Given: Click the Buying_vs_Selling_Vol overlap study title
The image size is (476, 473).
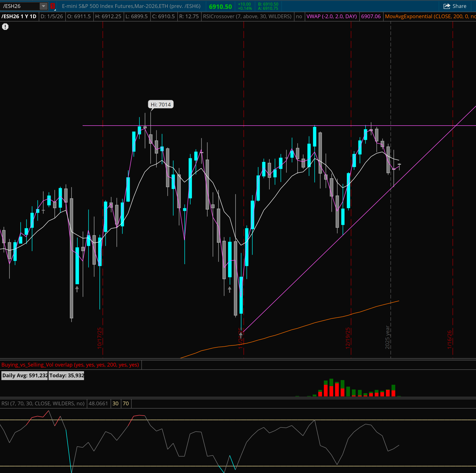Looking at the screenshot, I should tap(70, 364).
